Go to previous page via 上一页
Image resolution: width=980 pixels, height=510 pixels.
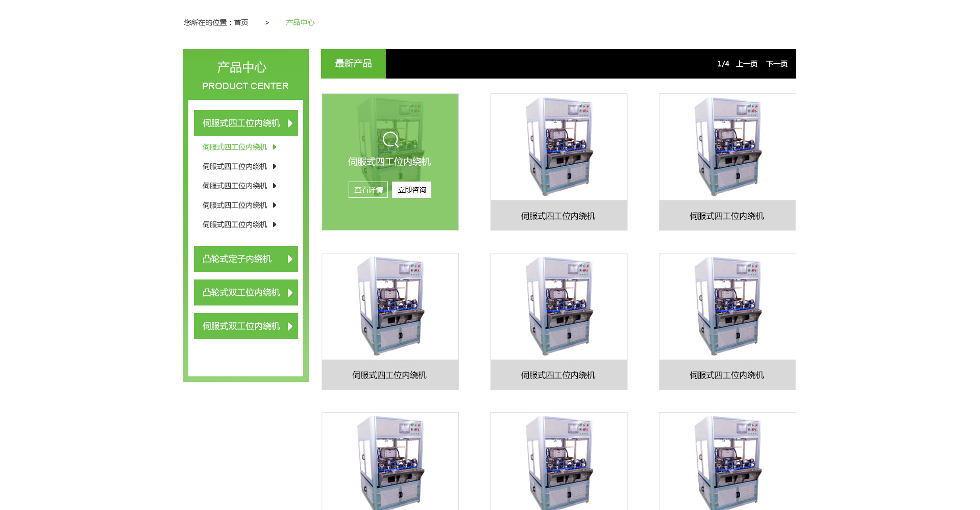click(x=746, y=64)
